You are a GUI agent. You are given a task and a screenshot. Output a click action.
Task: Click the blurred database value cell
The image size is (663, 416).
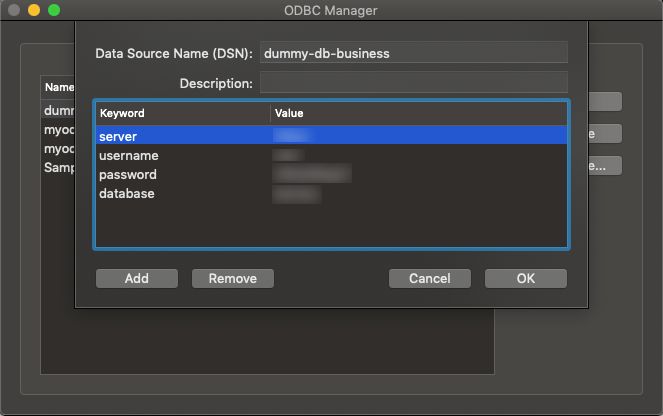pyautogui.click(x=297, y=194)
